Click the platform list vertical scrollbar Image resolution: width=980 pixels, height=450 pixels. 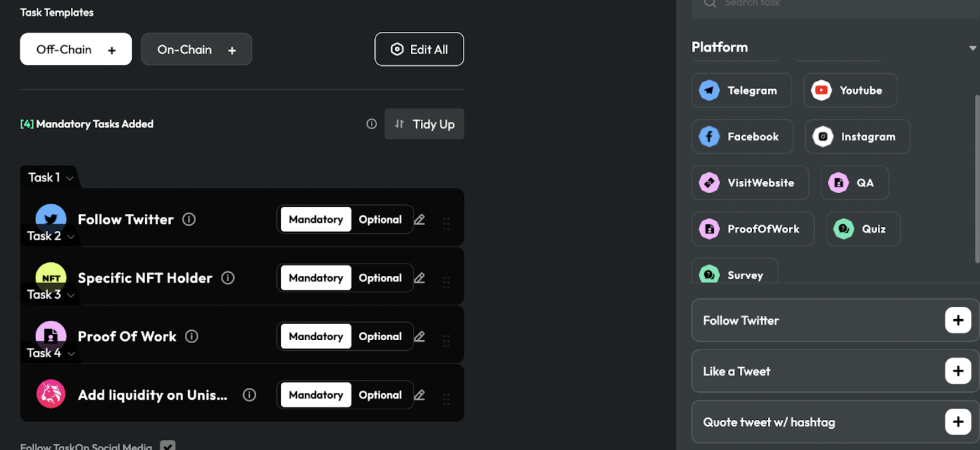[976, 177]
